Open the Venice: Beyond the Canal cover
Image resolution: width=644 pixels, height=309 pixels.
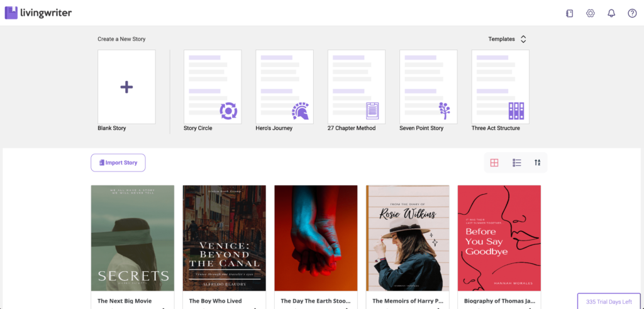pos(224,237)
